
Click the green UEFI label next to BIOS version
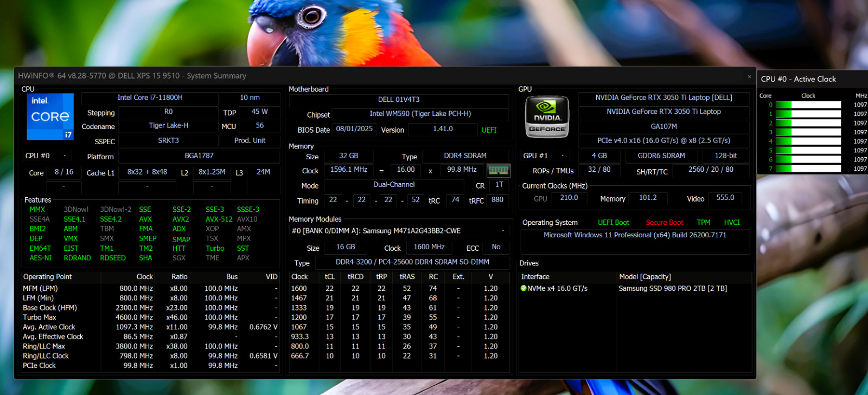(489, 130)
